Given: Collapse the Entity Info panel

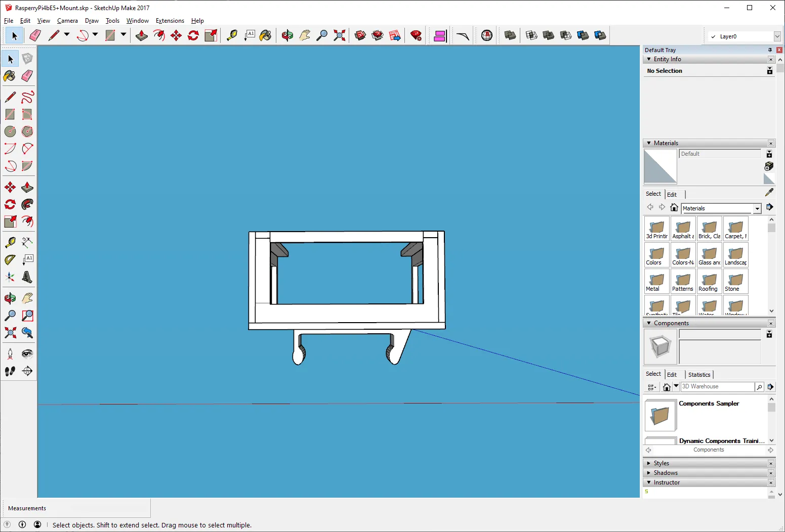Looking at the screenshot, I should [649, 59].
